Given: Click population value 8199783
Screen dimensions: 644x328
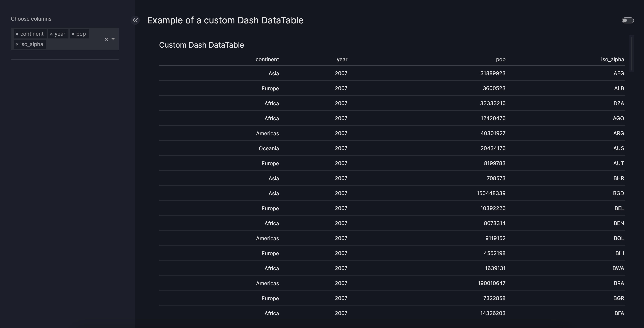Looking at the screenshot, I should tap(494, 163).
